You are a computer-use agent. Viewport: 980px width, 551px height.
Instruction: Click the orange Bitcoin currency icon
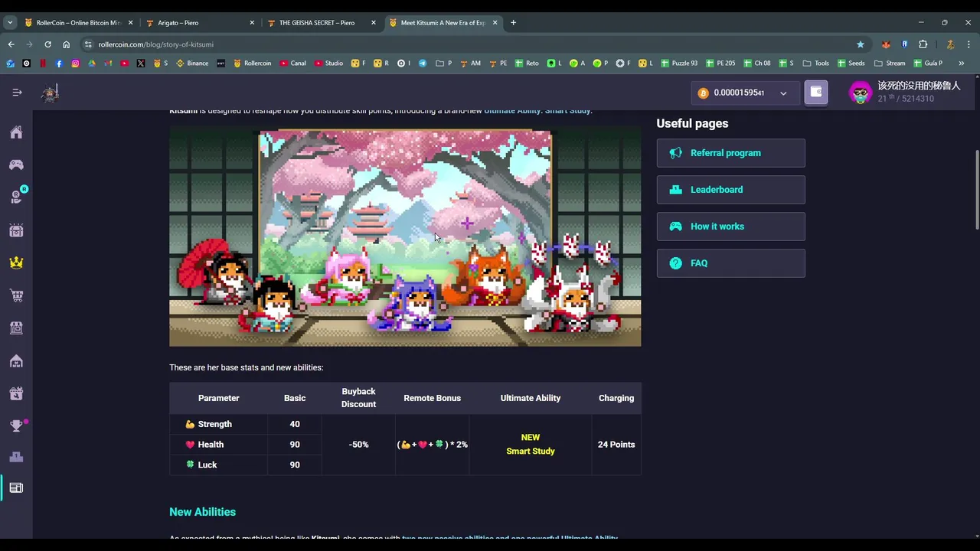(703, 93)
